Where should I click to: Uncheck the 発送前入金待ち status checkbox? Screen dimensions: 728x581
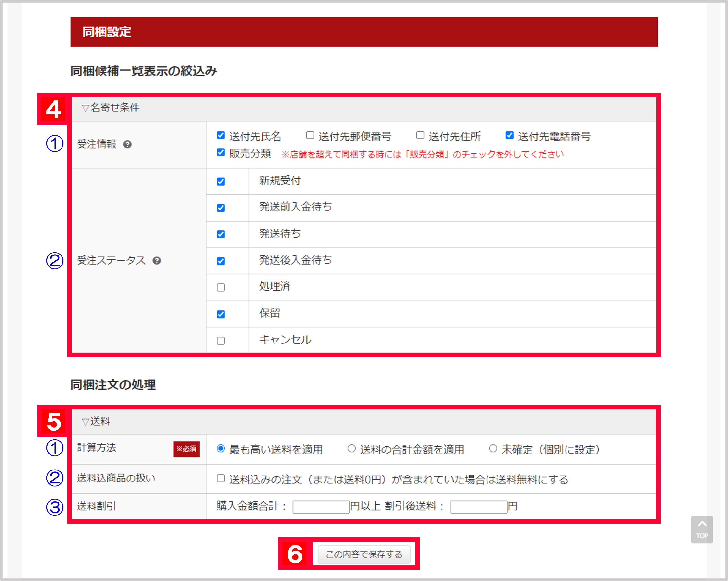221,208
